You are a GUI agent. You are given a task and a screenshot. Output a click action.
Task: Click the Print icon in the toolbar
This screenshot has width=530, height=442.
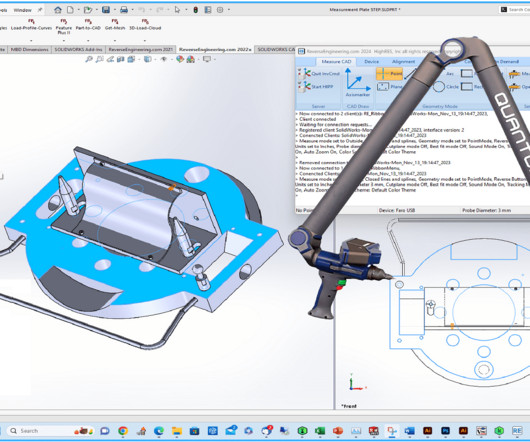[124, 10]
